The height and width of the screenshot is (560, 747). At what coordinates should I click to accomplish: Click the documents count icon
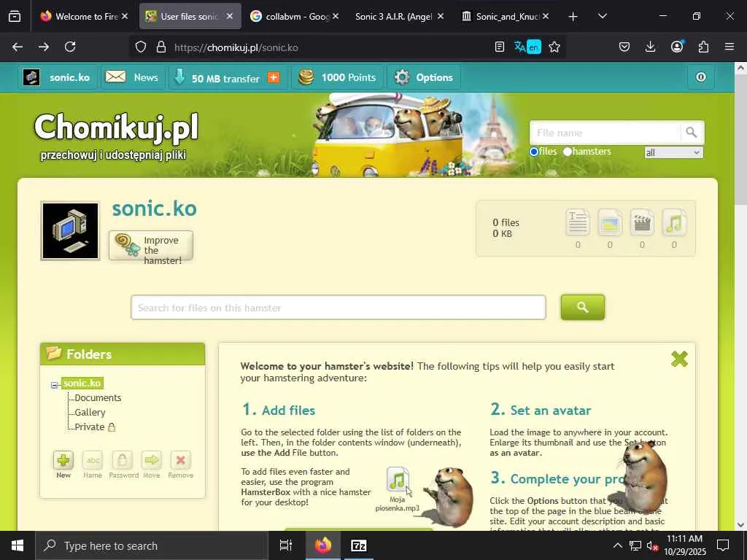click(x=578, y=222)
